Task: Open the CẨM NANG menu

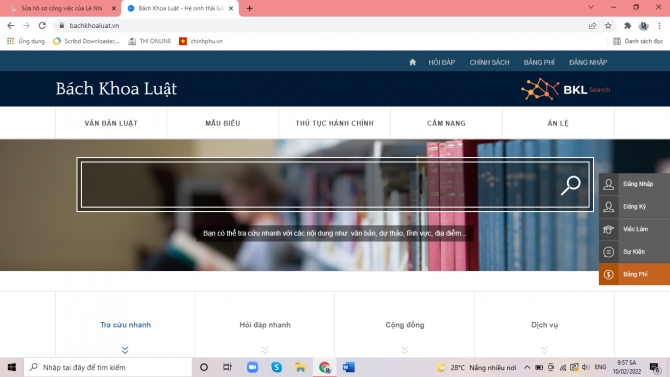Action: [x=446, y=123]
